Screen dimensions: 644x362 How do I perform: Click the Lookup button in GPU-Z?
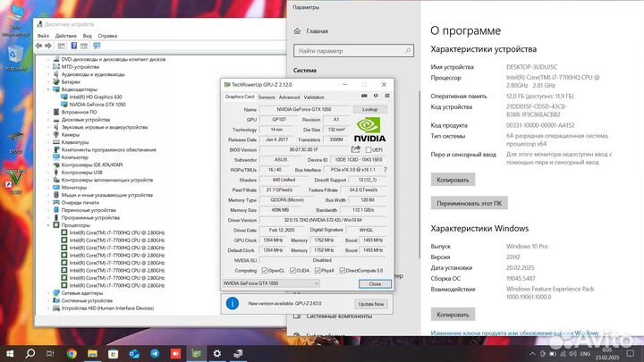[x=369, y=110]
